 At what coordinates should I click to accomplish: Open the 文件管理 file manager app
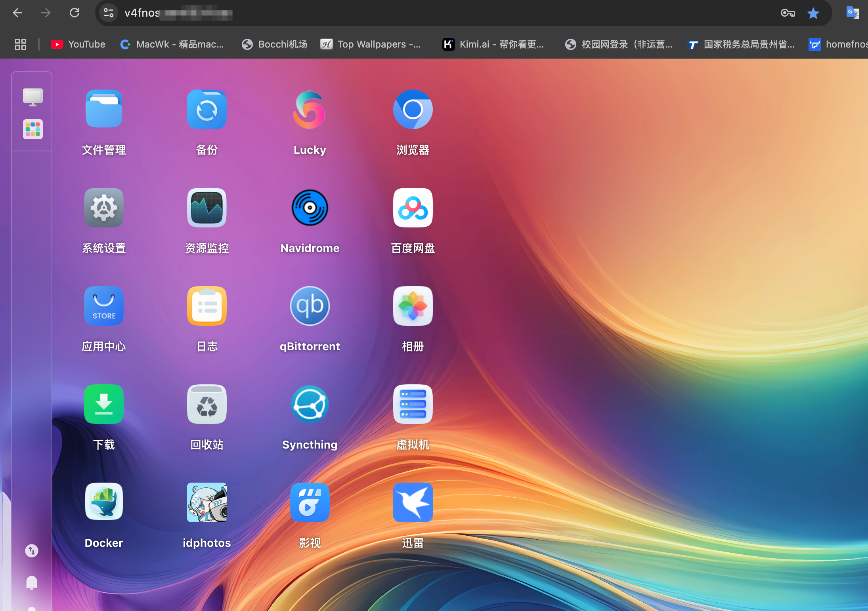104,109
